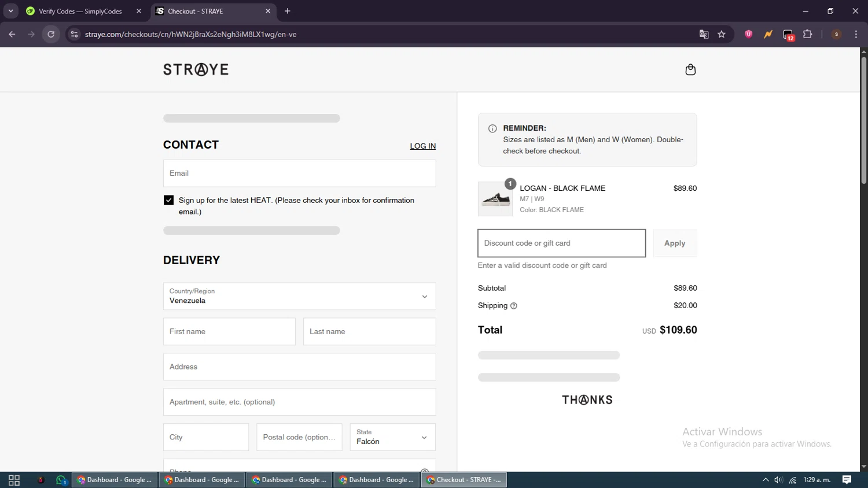The image size is (868, 488).
Task: Click the volume speaker tray icon
Action: 779,480
